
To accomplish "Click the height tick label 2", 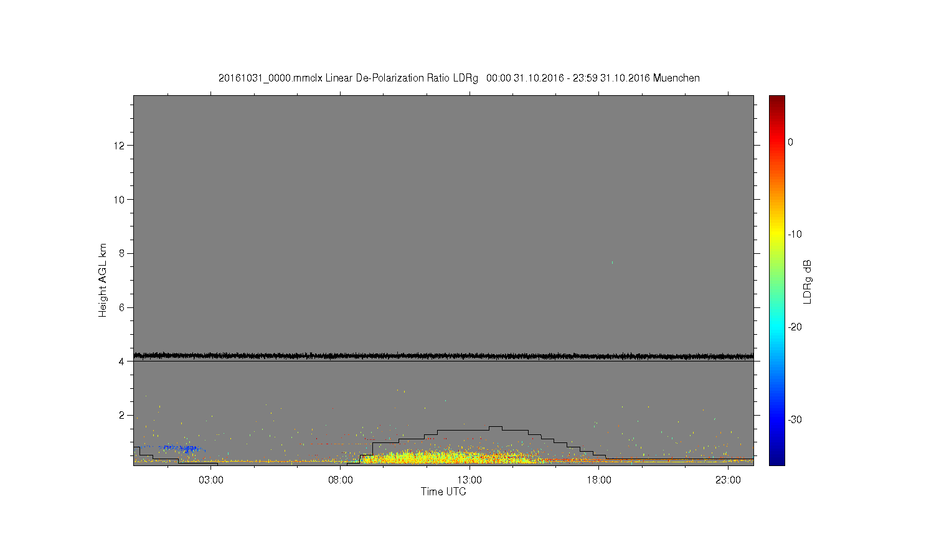I will click(x=122, y=415).
